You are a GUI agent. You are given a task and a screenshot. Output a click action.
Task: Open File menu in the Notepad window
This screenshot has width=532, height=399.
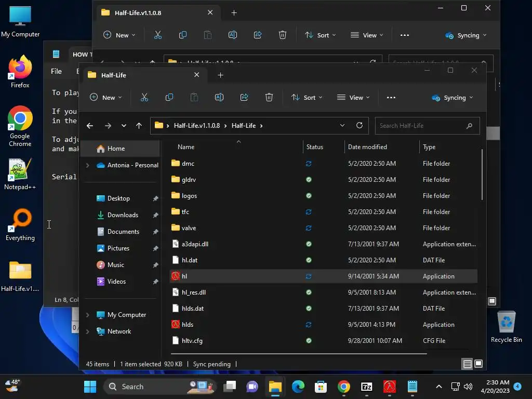coord(56,71)
